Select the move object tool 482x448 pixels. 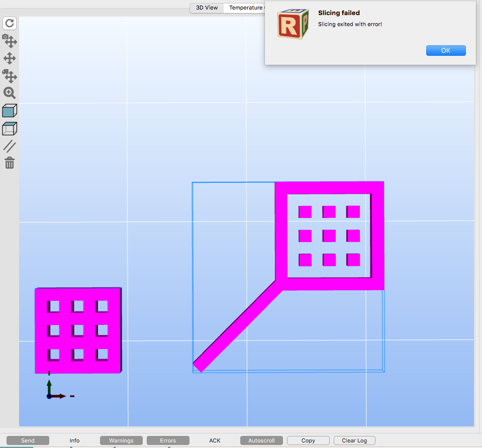pos(10,76)
